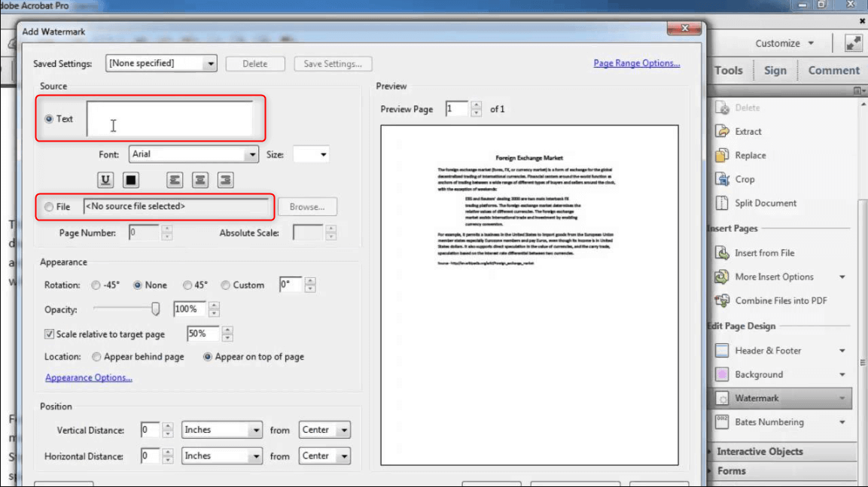Expand the Header & Footer dropdown arrow
This screenshot has height=487, width=868.
842,350
